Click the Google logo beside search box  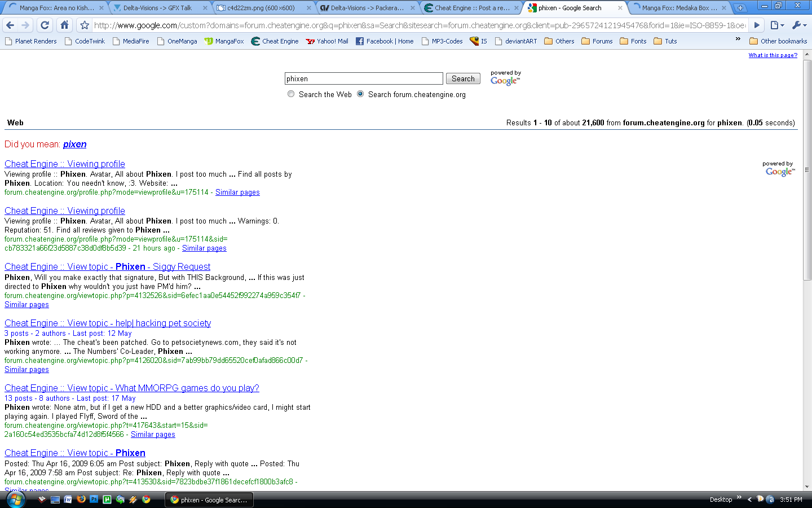click(x=505, y=81)
